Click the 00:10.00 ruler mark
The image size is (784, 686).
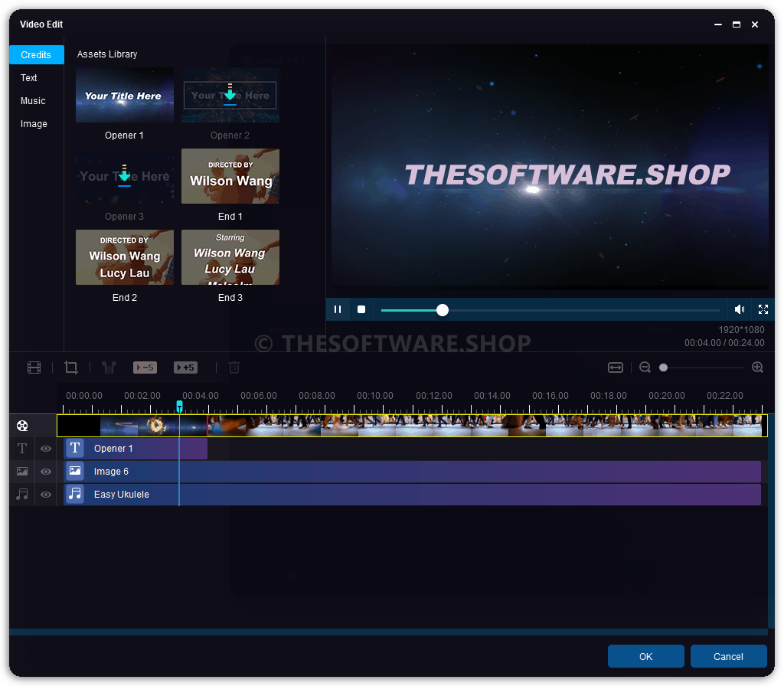[x=375, y=396]
